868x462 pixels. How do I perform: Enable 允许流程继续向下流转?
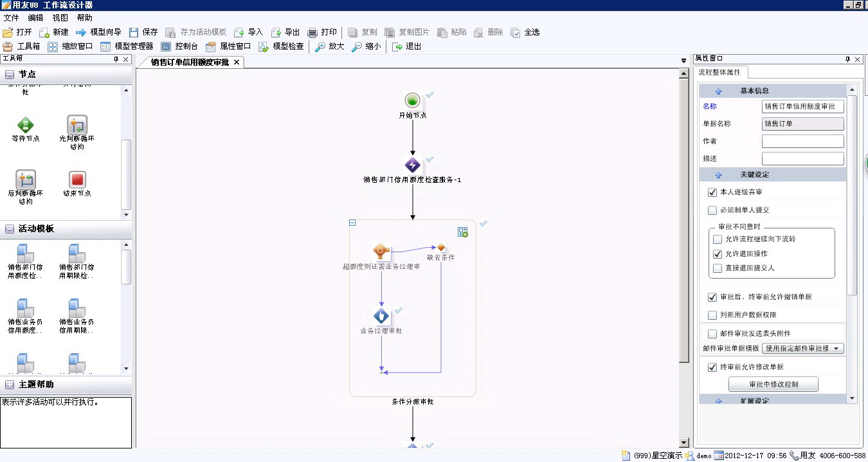pos(718,239)
